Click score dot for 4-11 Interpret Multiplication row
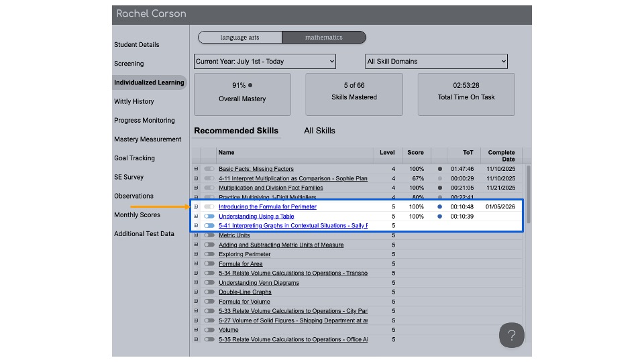 point(440,178)
